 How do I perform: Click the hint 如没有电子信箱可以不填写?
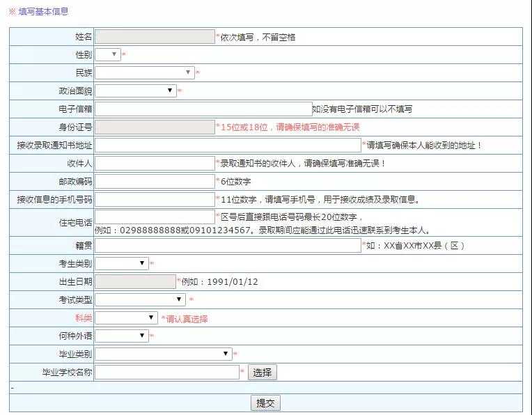(x=362, y=109)
